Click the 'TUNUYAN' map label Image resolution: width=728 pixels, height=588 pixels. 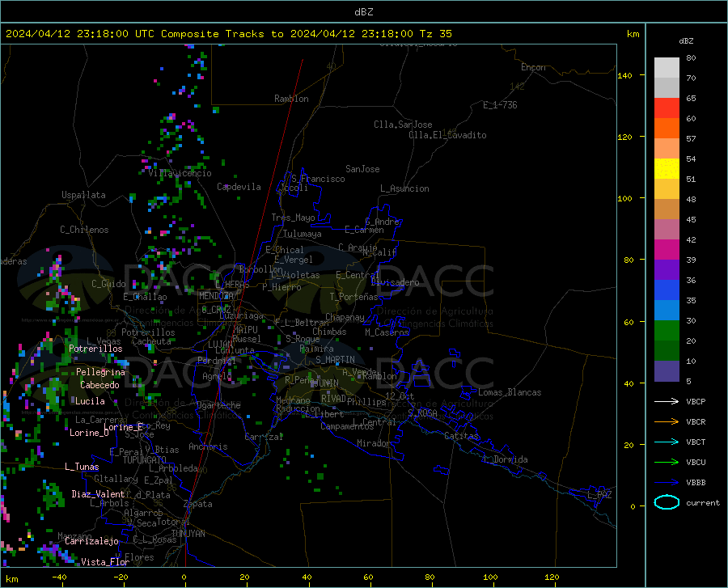(x=188, y=534)
